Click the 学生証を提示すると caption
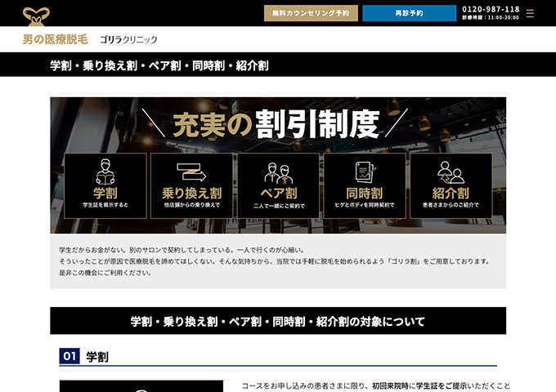556x392 pixels. [x=105, y=205]
